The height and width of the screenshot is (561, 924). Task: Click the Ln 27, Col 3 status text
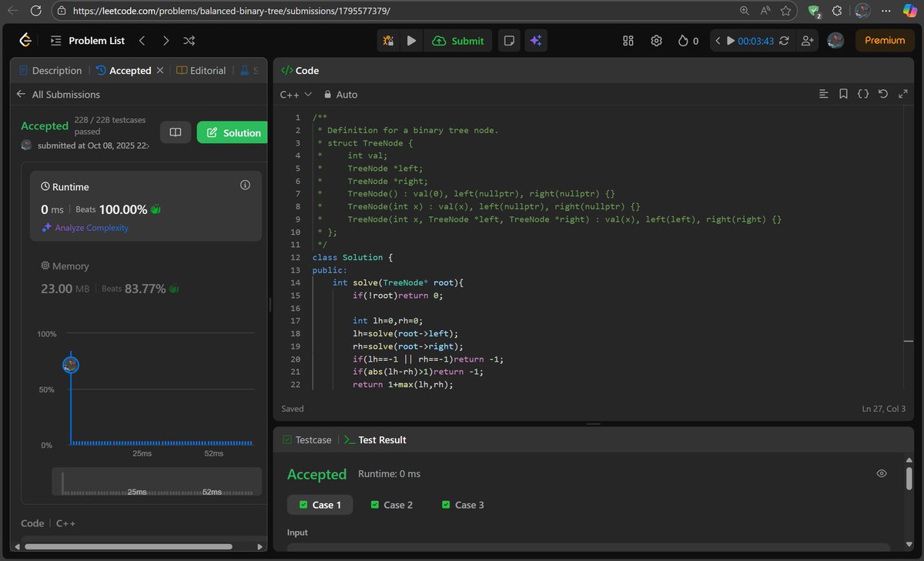[x=884, y=409]
